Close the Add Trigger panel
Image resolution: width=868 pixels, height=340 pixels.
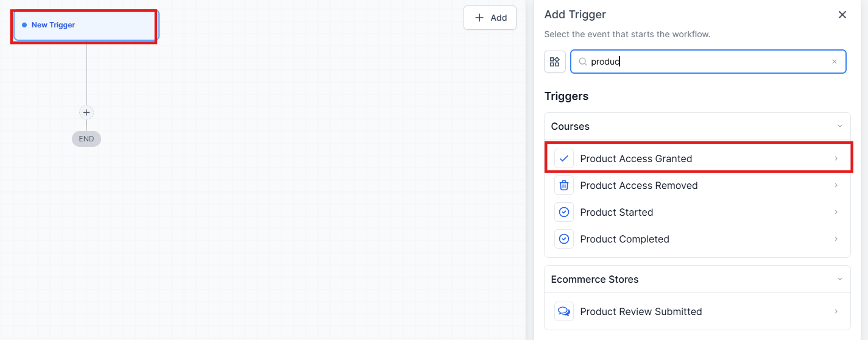842,15
